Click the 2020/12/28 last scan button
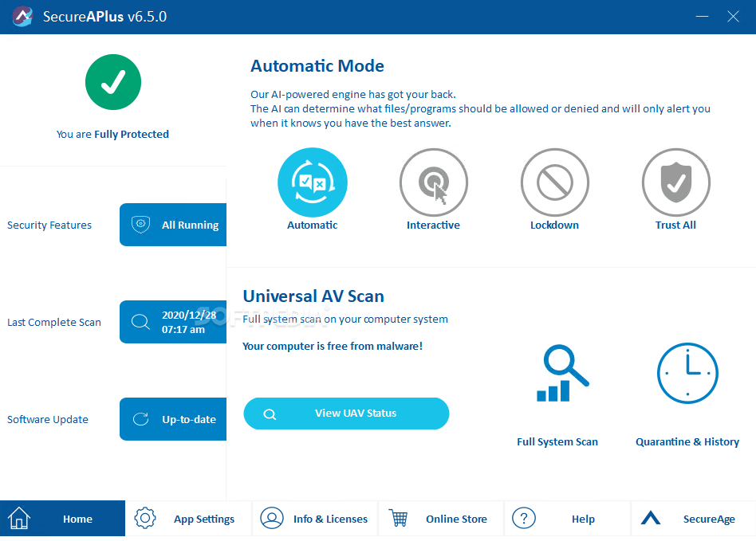Image resolution: width=756 pixels, height=541 pixels. point(173,322)
